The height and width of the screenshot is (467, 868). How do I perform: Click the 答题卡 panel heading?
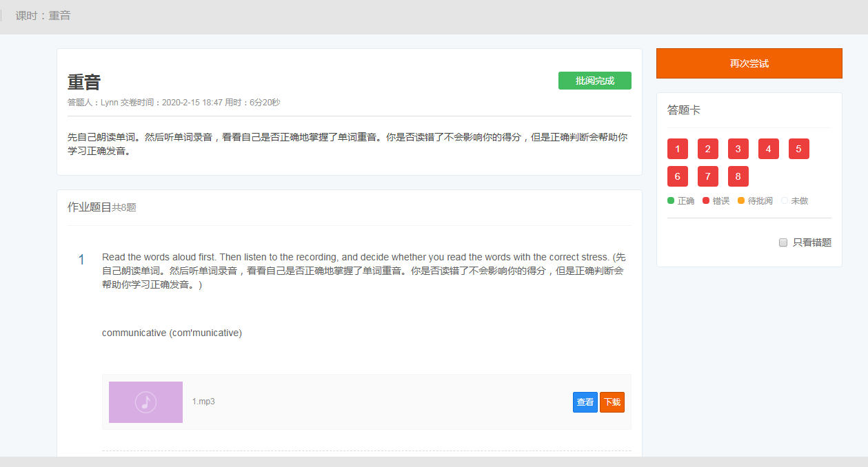(684, 110)
